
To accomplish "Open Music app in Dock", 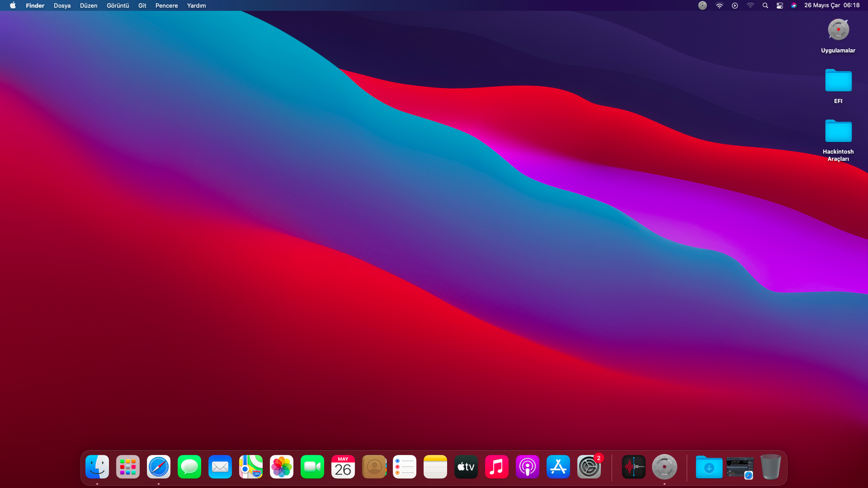I will click(x=497, y=467).
